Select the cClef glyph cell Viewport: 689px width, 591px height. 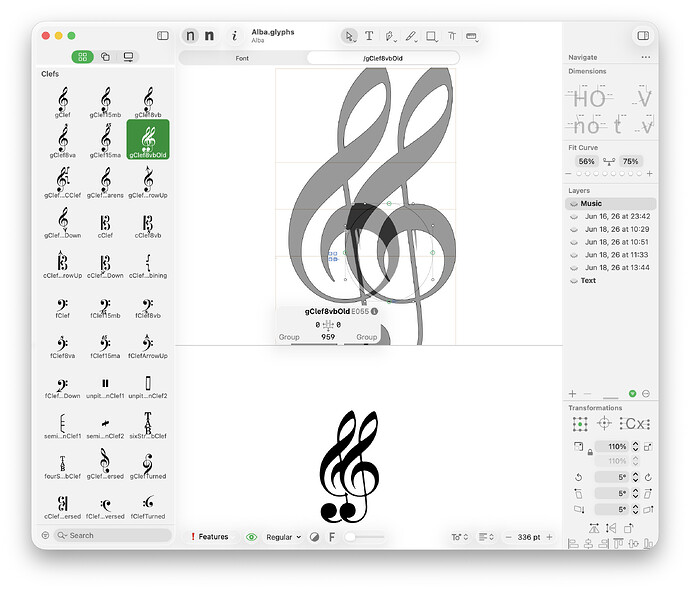point(105,222)
